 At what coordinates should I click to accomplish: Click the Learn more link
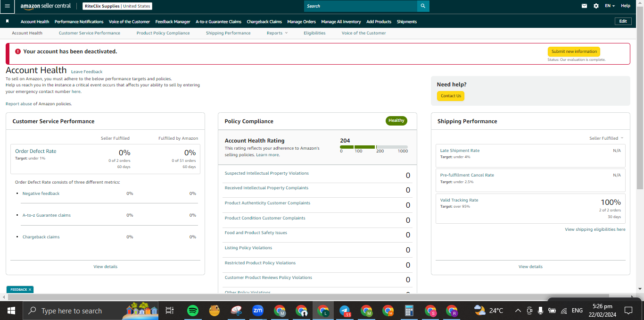(x=267, y=155)
